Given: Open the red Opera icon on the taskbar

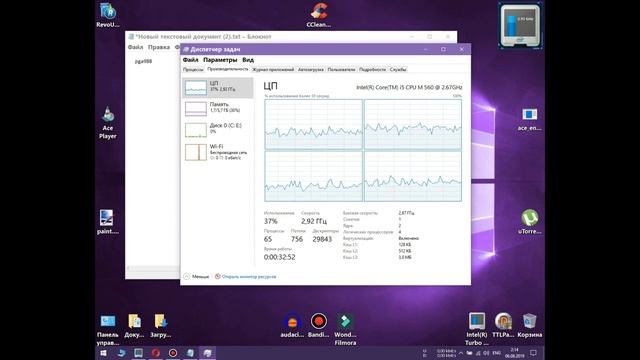Looking at the screenshot, I should pos(156,353).
